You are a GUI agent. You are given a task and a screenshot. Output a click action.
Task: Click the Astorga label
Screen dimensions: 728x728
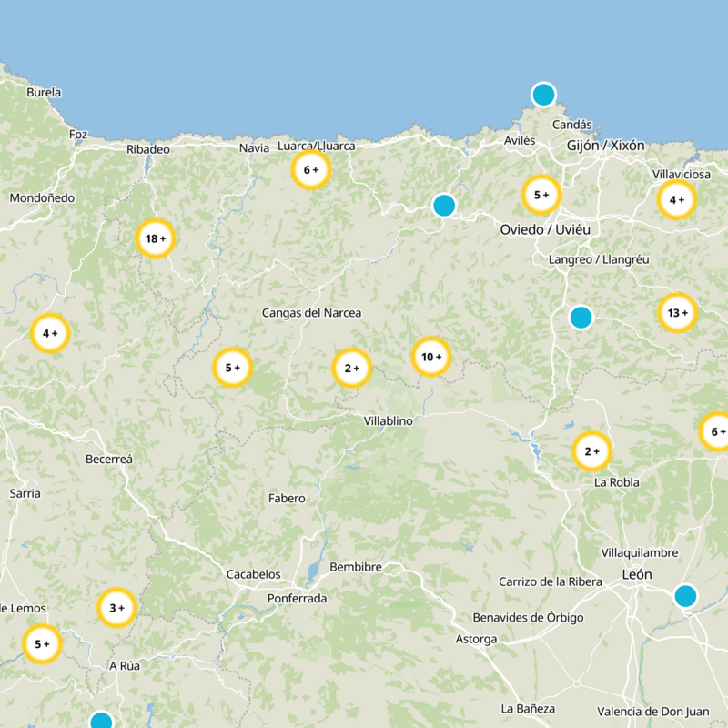(x=476, y=640)
